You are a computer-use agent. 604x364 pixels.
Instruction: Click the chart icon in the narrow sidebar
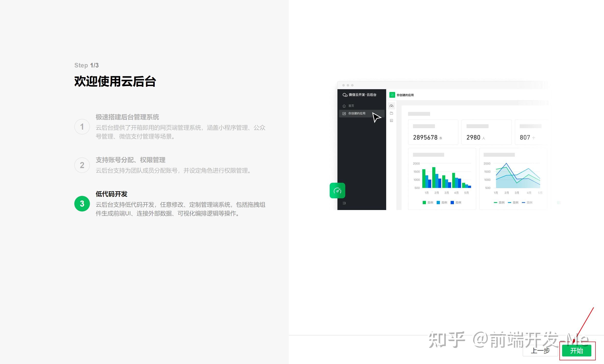pos(392,120)
